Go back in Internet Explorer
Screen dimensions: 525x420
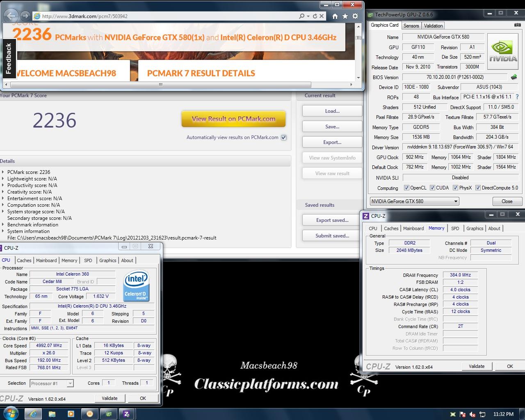click(x=11, y=16)
